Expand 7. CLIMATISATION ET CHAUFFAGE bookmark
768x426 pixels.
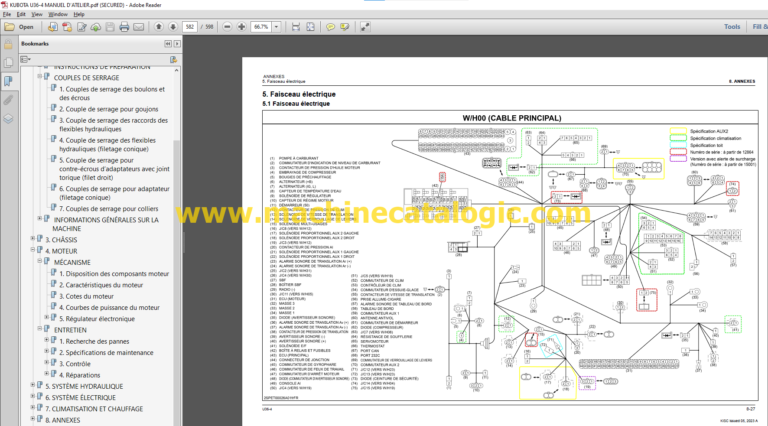33,408
